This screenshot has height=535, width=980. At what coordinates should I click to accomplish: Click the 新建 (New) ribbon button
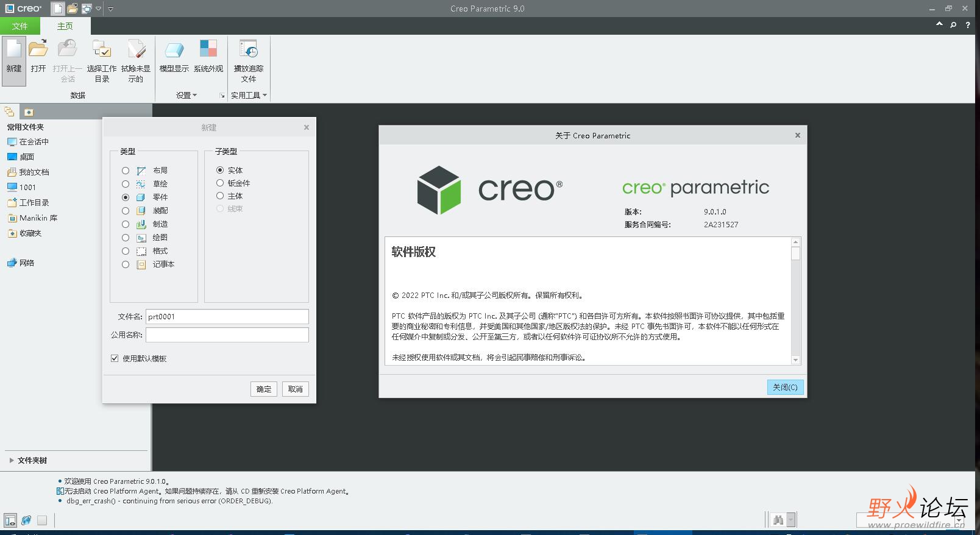point(14,60)
